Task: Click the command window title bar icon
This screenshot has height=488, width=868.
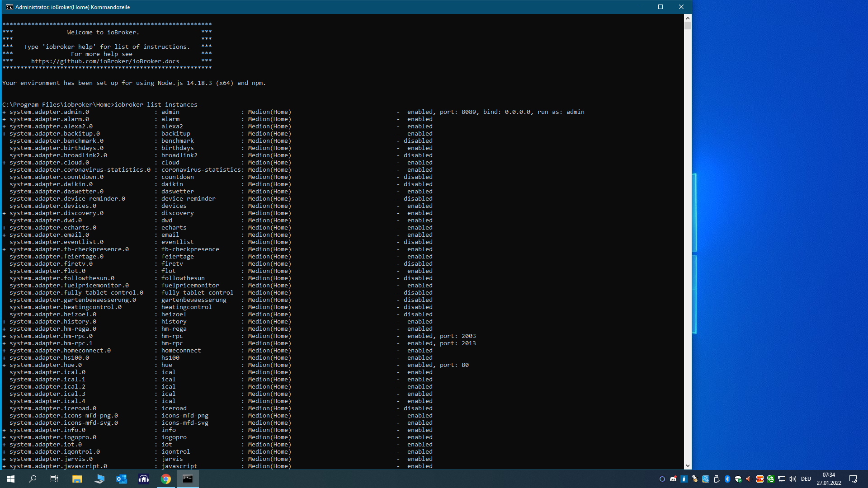Action: click(x=9, y=7)
